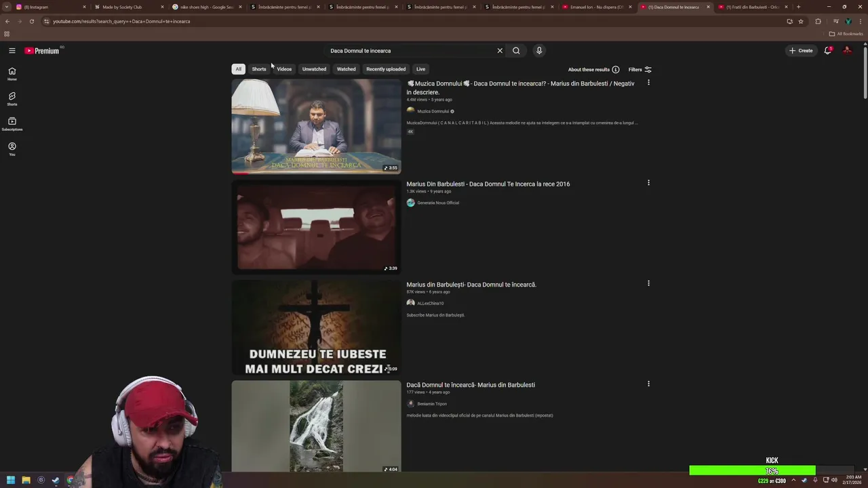The width and height of the screenshot is (868, 488).
Task: Open 'Dacă Domnul te încearcă' Beniamin Tripon title
Action: pyautogui.click(x=471, y=385)
